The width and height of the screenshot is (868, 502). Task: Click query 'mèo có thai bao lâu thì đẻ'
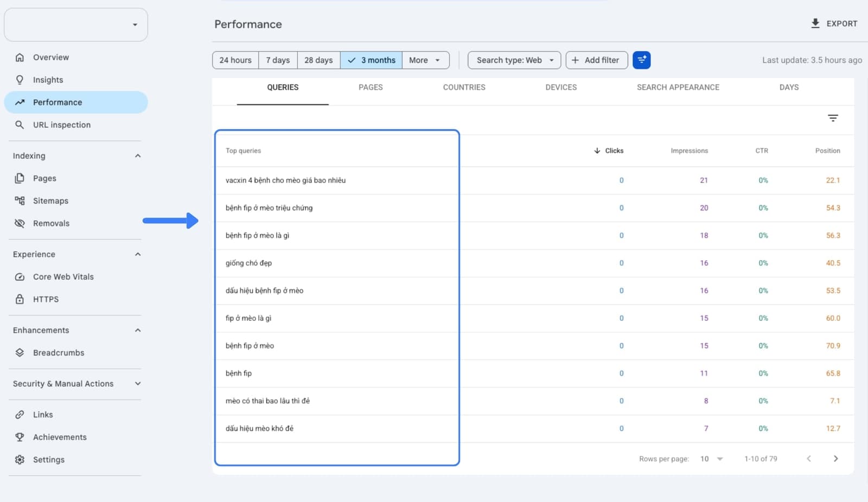point(267,401)
